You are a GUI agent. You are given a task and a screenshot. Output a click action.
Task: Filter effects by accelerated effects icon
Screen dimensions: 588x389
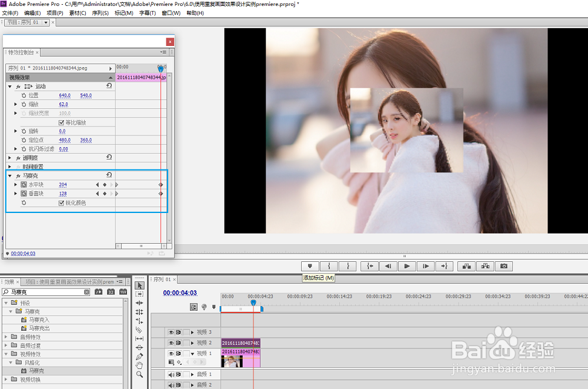coord(99,292)
